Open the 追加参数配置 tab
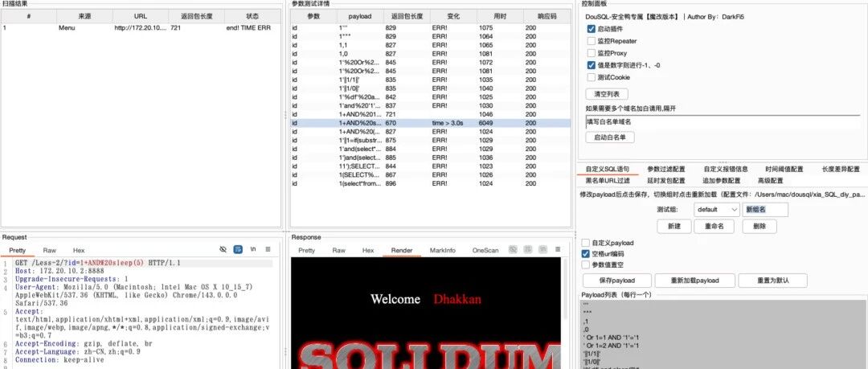The width and height of the screenshot is (868, 369). 721,180
